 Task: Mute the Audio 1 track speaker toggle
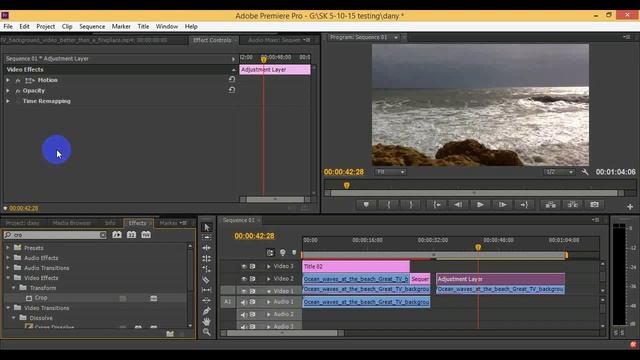click(244, 302)
